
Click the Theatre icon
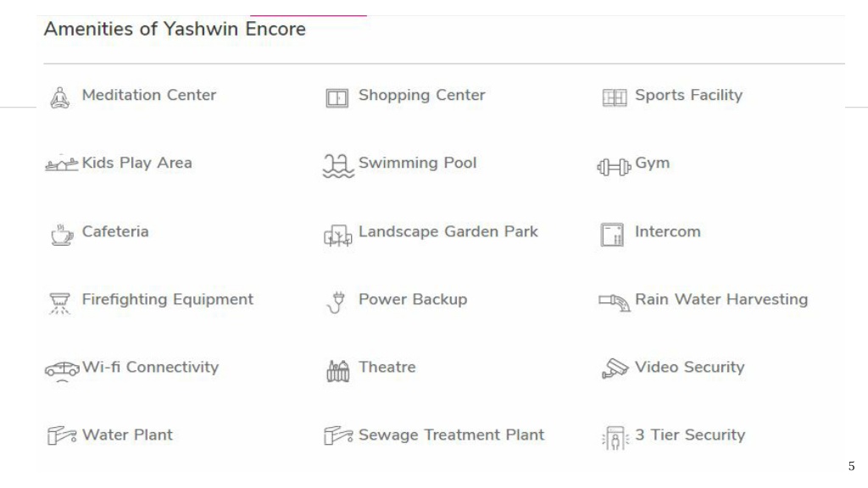coord(337,371)
